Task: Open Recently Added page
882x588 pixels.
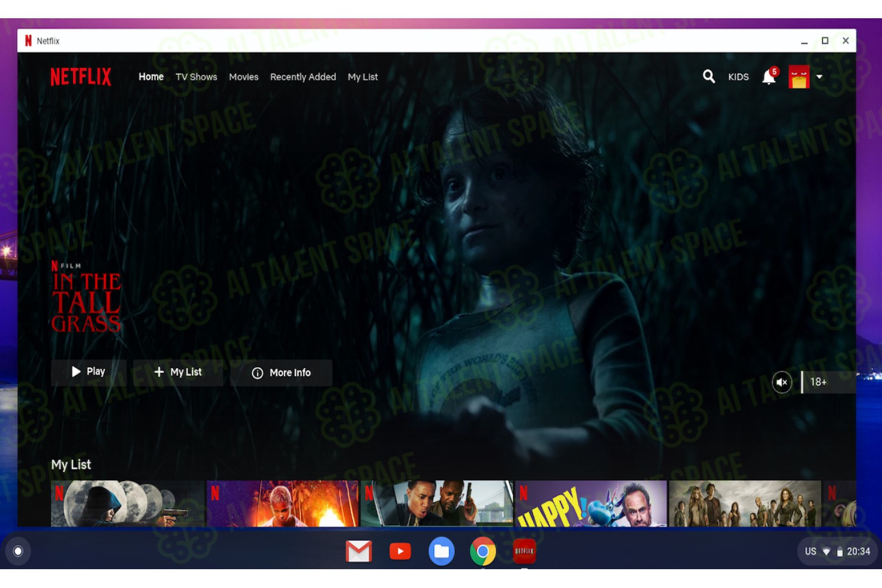Action: [303, 77]
